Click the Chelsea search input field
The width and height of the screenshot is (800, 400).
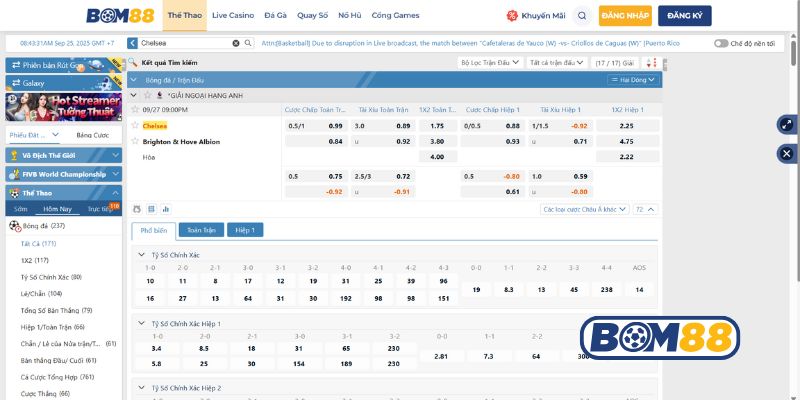coord(185,43)
